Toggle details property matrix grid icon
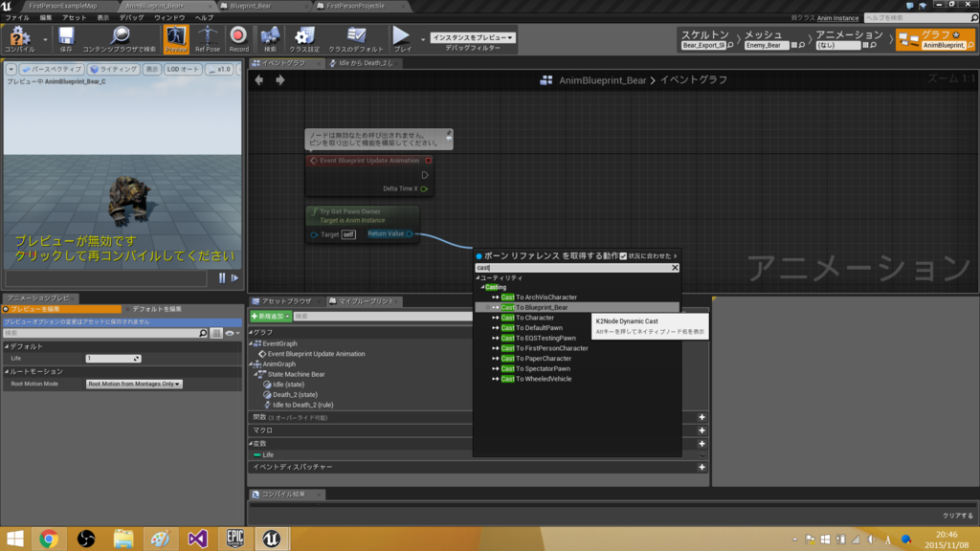This screenshot has width=980, height=551. (x=216, y=333)
